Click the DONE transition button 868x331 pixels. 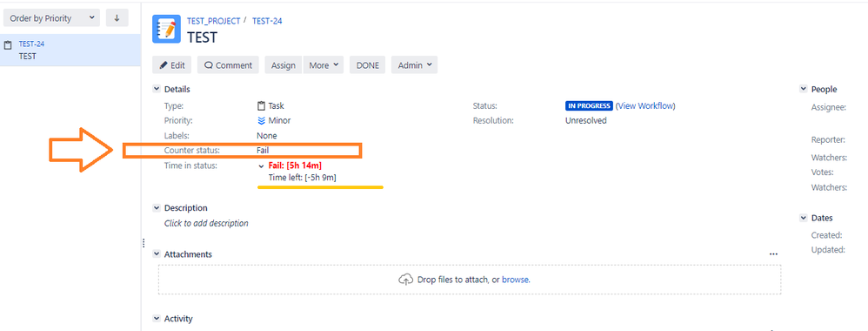[368, 64]
